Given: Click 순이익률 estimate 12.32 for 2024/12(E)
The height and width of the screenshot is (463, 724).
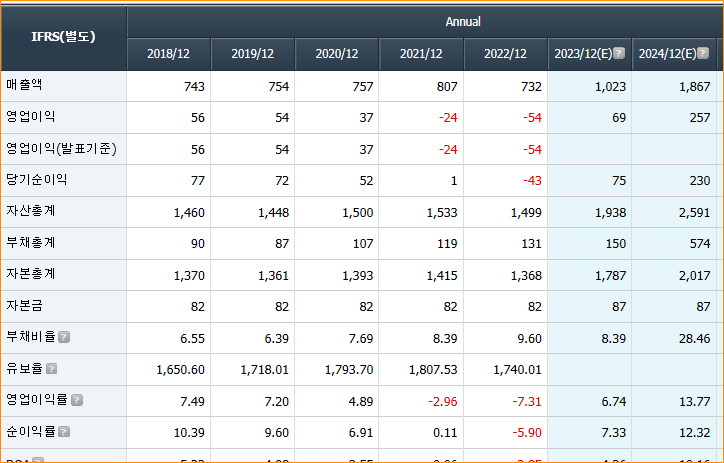Looking at the screenshot, I should click(694, 433).
